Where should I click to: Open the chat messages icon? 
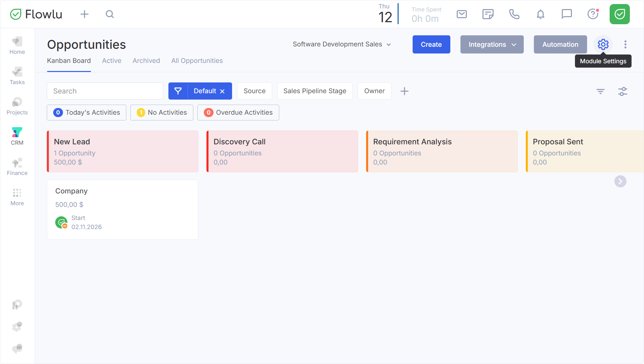pyautogui.click(x=567, y=14)
